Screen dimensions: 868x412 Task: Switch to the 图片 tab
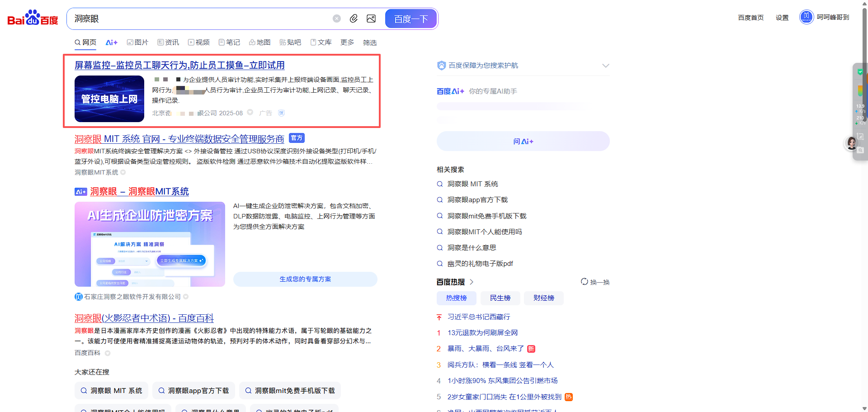[137, 43]
